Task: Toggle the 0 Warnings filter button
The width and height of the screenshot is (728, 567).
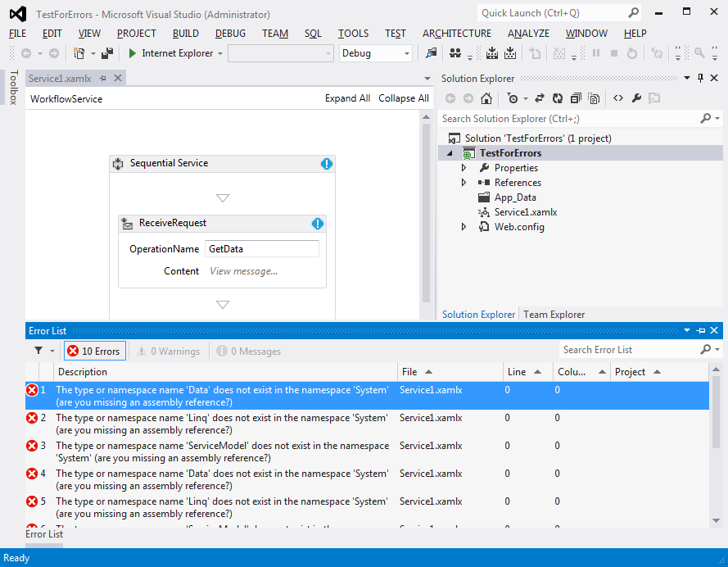Action: pyautogui.click(x=170, y=351)
